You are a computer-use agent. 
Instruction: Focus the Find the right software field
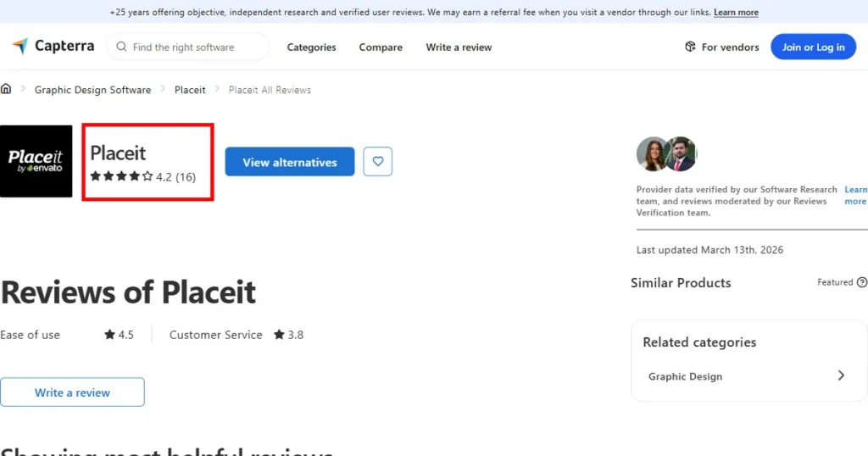(188, 47)
